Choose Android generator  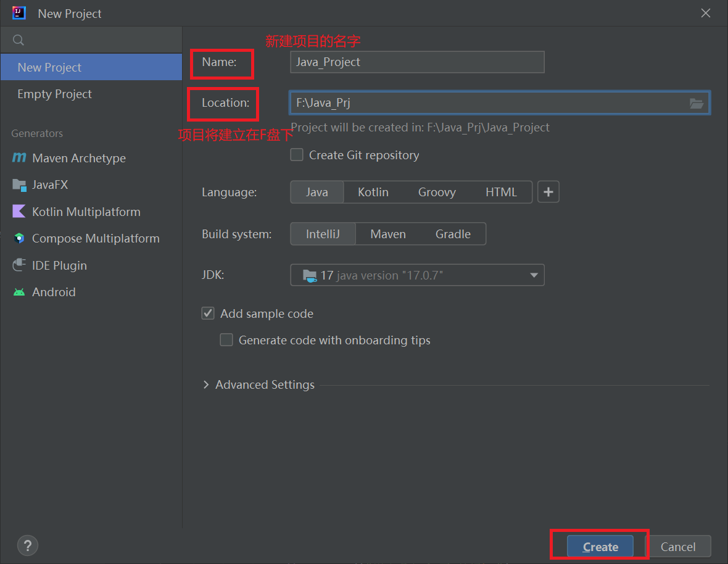coord(91,292)
